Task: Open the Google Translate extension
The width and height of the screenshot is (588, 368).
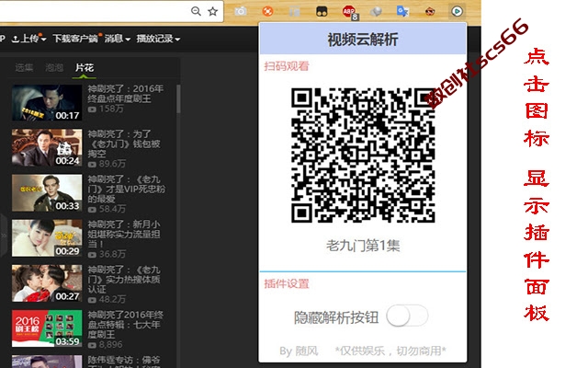Action: coord(402,12)
